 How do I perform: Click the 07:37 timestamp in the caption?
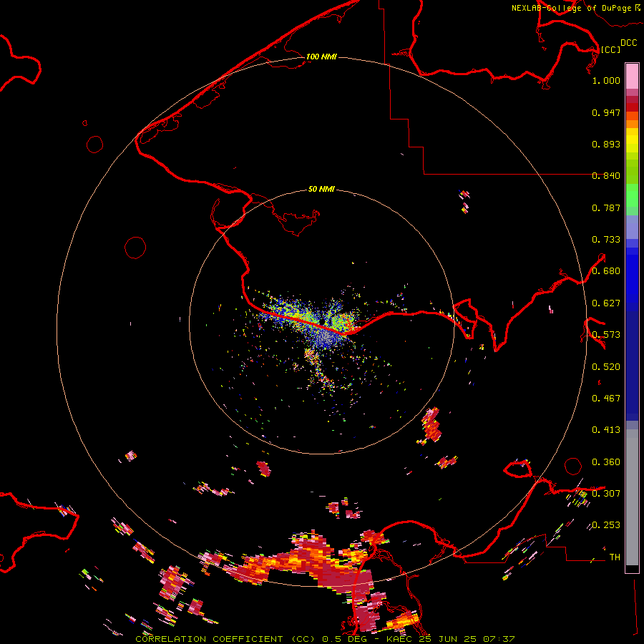tap(499, 639)
